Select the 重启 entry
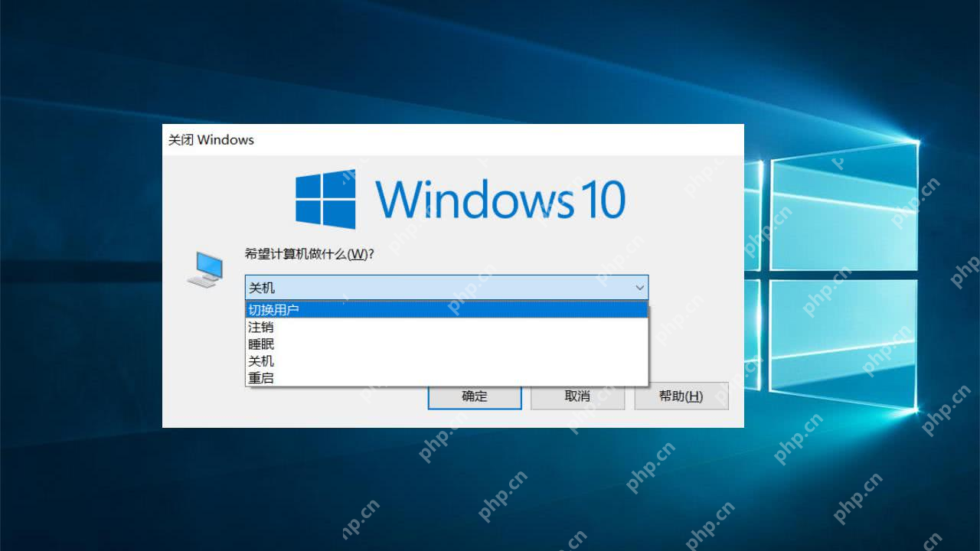Screen dimensions: 980x551 coord(446,377)
